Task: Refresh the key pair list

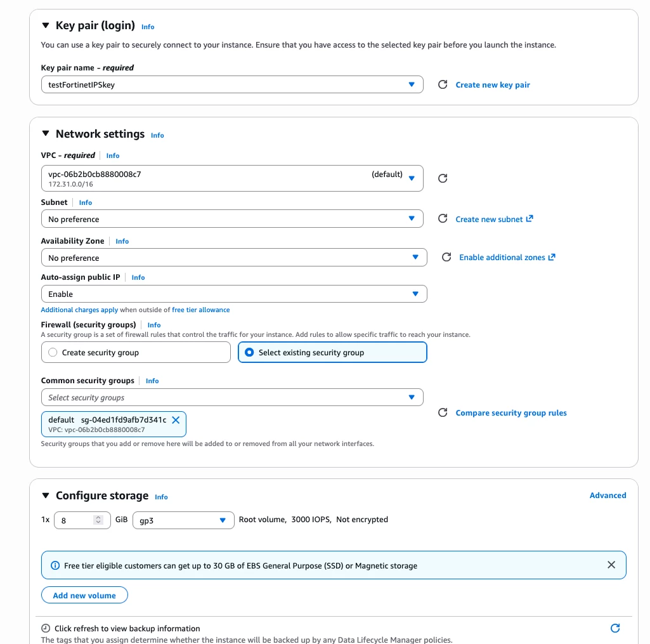Action: (442, 84)
